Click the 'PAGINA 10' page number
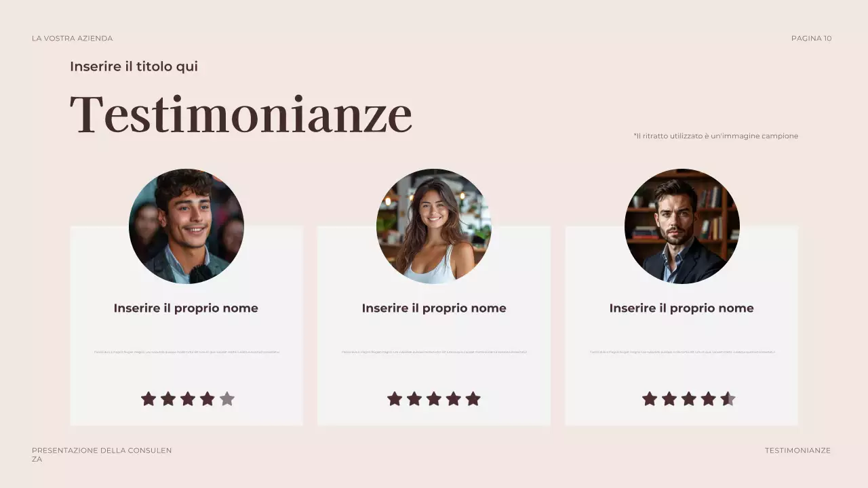Viewport: 868px width, 488px height. pyautogui.click(x=811, y=39)
